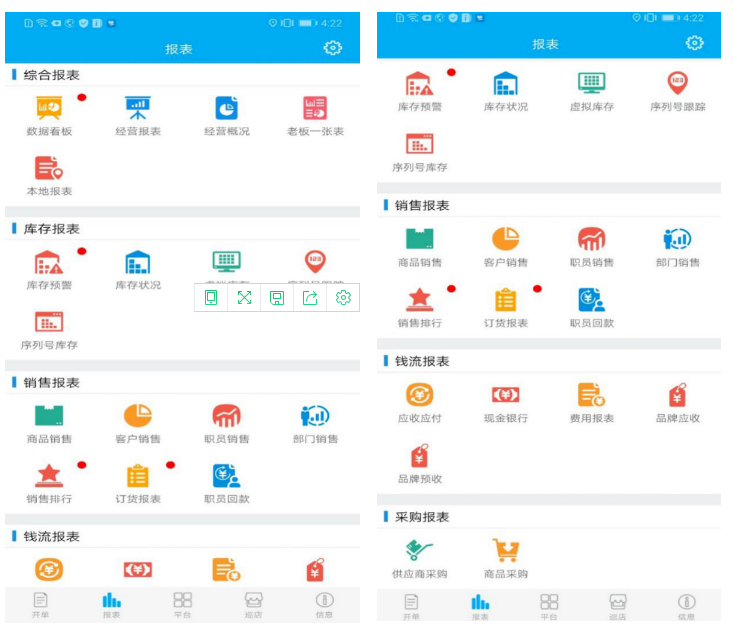
Task: Switch to 信息 tab on right screen
Action: click(x=686, y=607)
